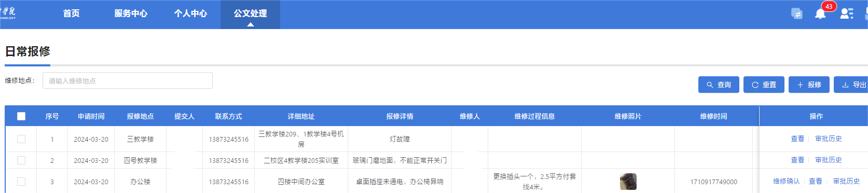Click the 序号 column header
Screen dimensions: 868x193
pyautogui.click(x=52, y=116)
